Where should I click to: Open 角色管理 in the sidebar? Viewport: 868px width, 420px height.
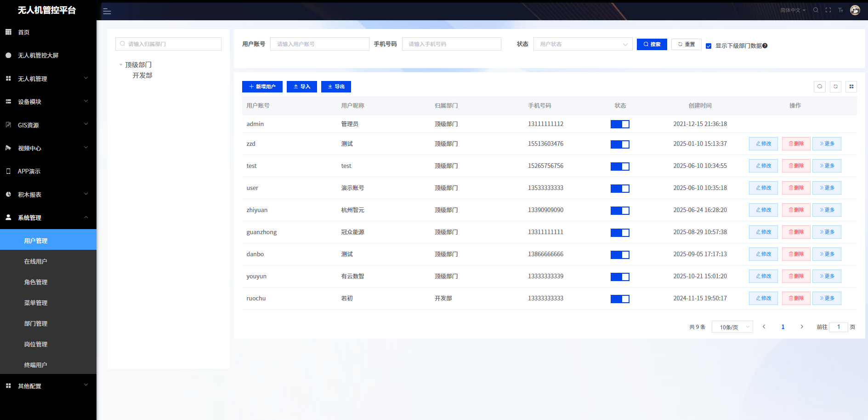pos(36,282)
